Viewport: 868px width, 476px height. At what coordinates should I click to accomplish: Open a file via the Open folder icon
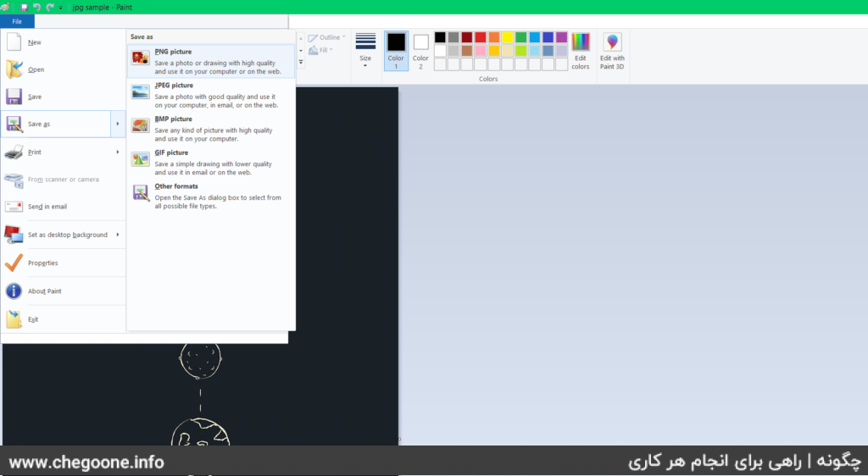(x=14, y=69)
